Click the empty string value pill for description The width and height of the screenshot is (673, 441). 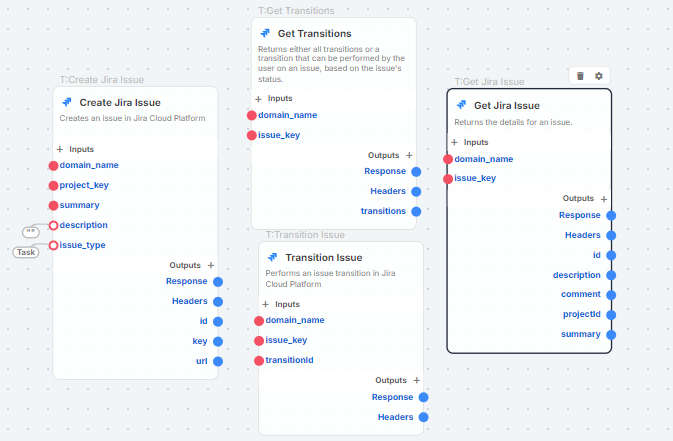30,232
